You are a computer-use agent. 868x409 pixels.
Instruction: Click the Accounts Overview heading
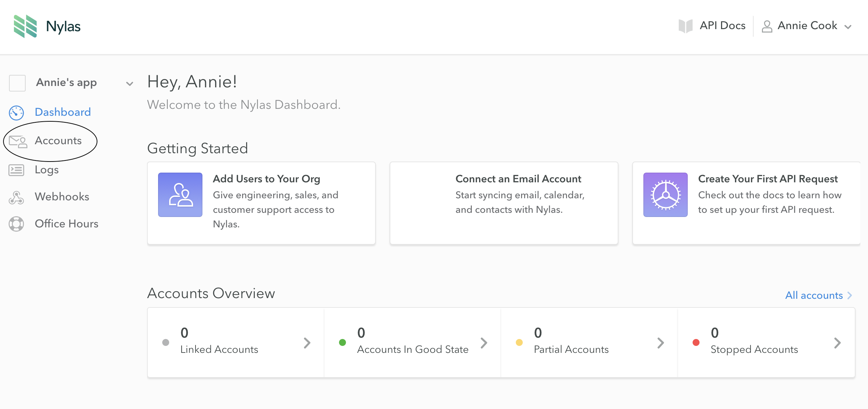pyautogui.click(x=211, y=294)
